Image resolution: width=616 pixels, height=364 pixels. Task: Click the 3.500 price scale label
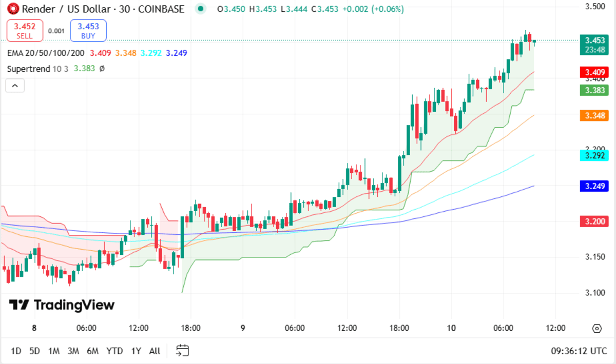tap(594, 7)
